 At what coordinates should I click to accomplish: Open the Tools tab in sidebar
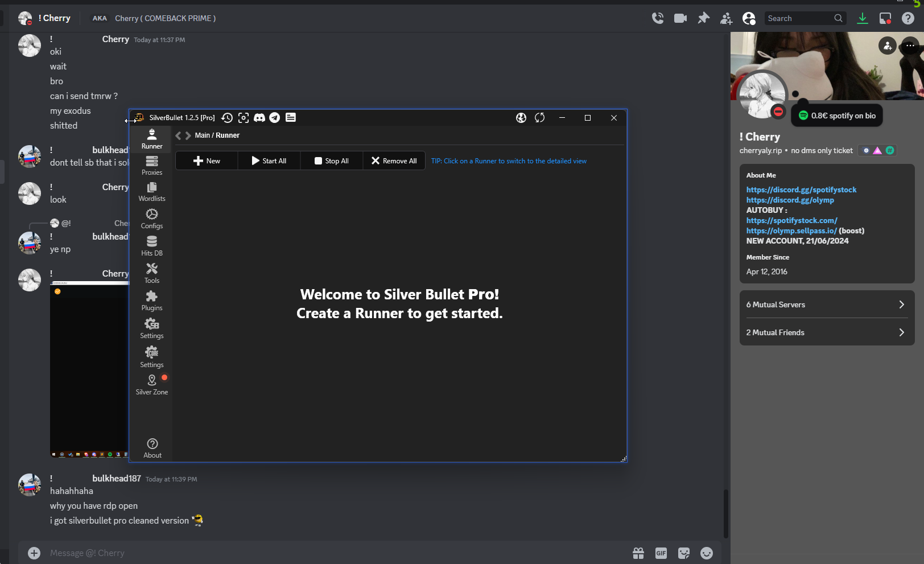click(x=152, y=274)
